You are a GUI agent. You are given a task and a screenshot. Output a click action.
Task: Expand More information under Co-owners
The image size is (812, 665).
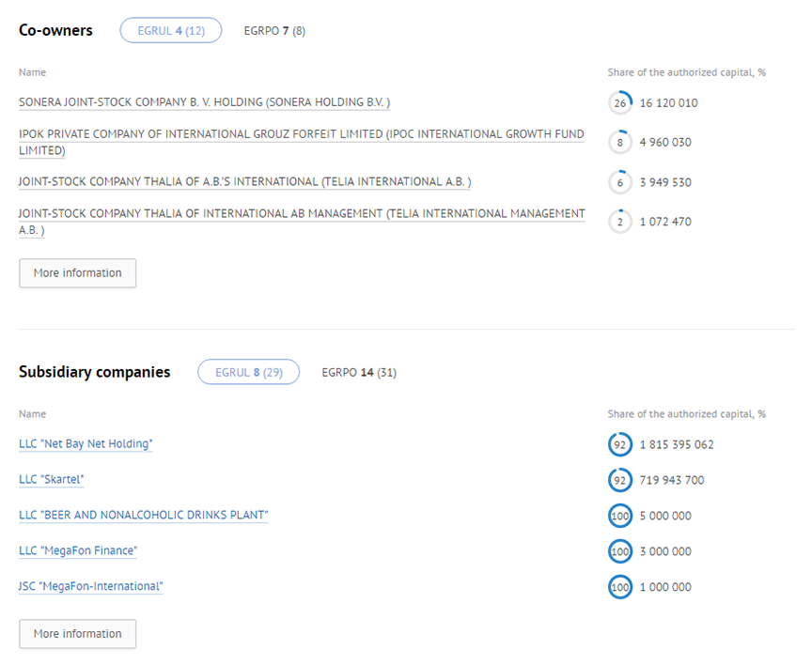click(78, 273)
